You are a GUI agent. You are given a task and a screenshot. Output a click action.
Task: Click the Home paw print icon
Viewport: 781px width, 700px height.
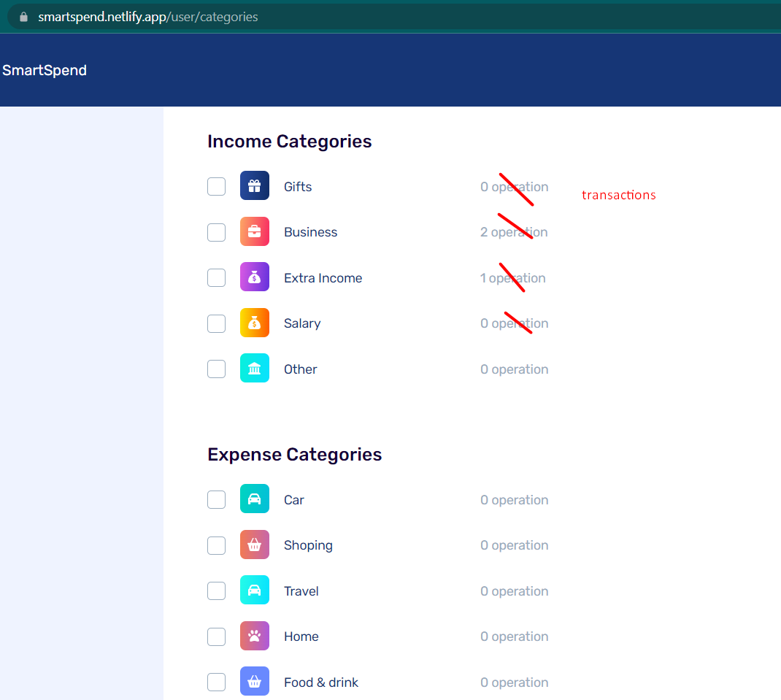coord(254,636)
